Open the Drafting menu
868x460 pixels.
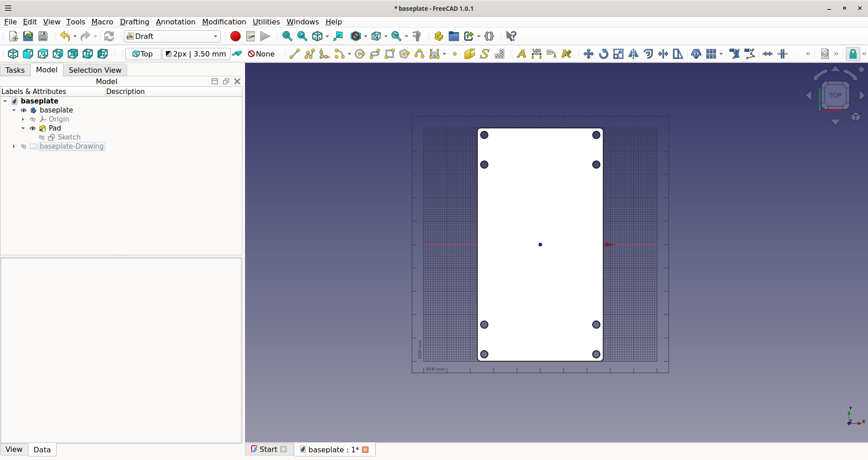[x=134, y=22]
